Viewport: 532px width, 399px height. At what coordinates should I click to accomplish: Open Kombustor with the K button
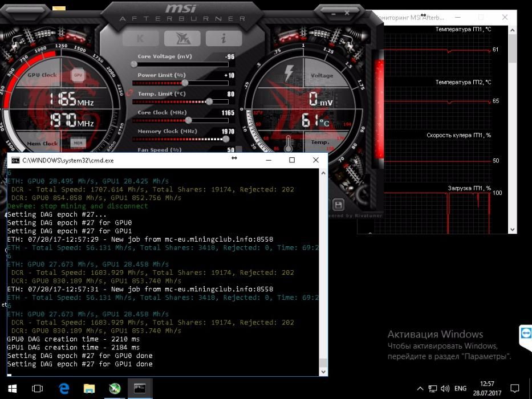[140, 38]
